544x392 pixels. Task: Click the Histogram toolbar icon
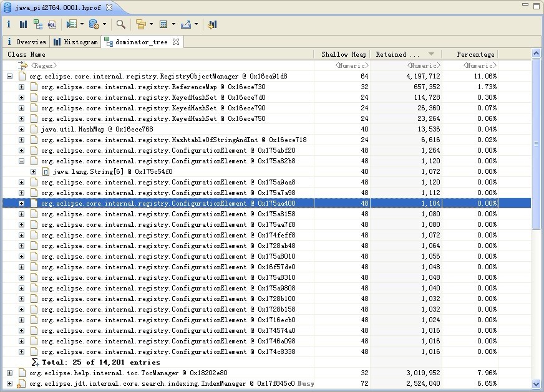(x=23, y=24)
